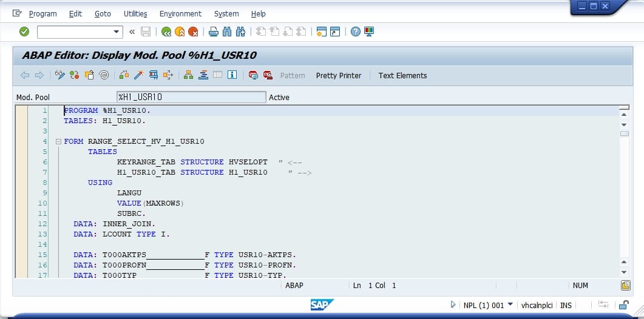644x319 pixels.
Task: Open the Environment menu
Action: coord(180,13)
